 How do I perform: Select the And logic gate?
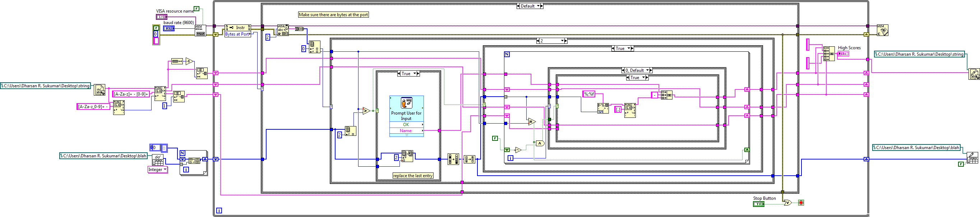tap(540, 143)
